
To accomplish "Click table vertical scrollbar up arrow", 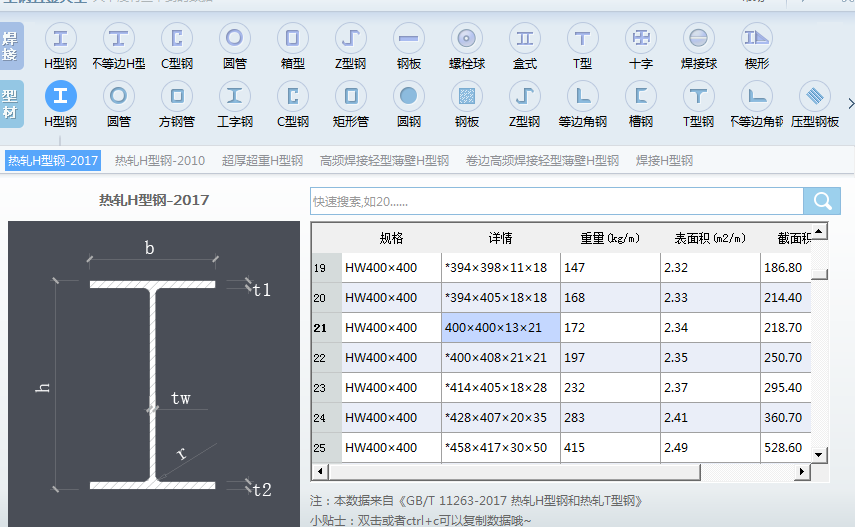I will pos(819,231).
